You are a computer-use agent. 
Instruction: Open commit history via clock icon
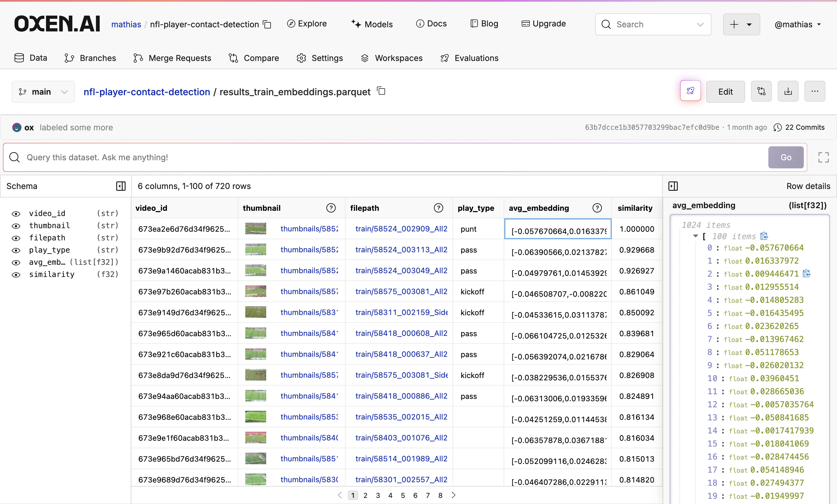click(x=778, y=128)
